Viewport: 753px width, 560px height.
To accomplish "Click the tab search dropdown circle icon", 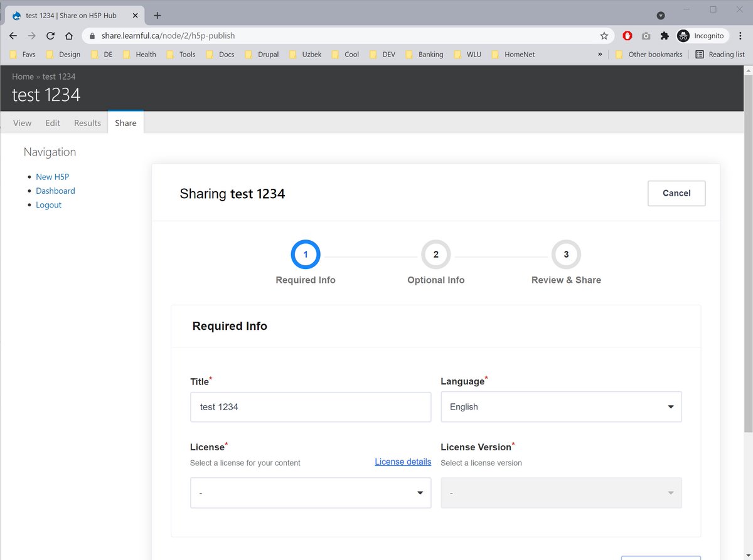I will (661, 15).
